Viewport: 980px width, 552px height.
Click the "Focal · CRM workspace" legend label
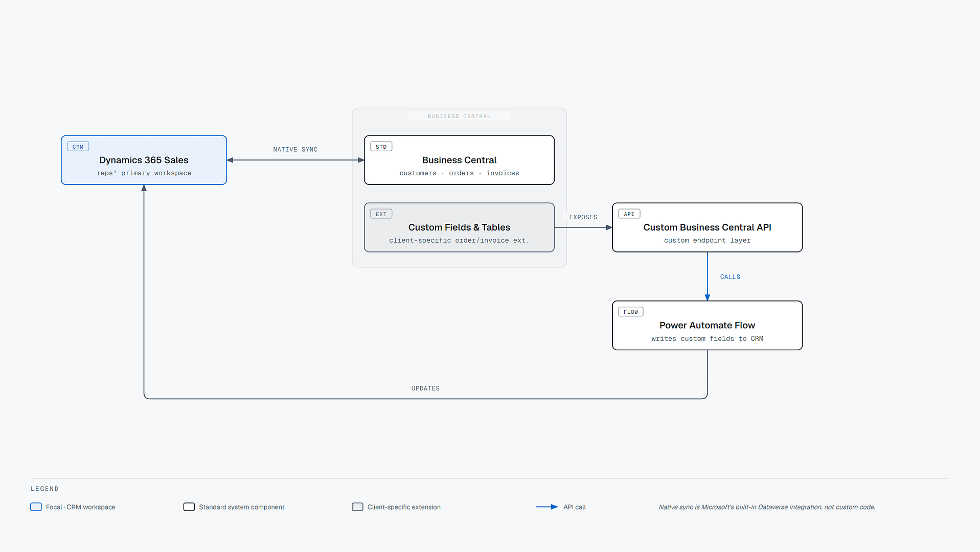pyautogui.click(x=80, y=507)
